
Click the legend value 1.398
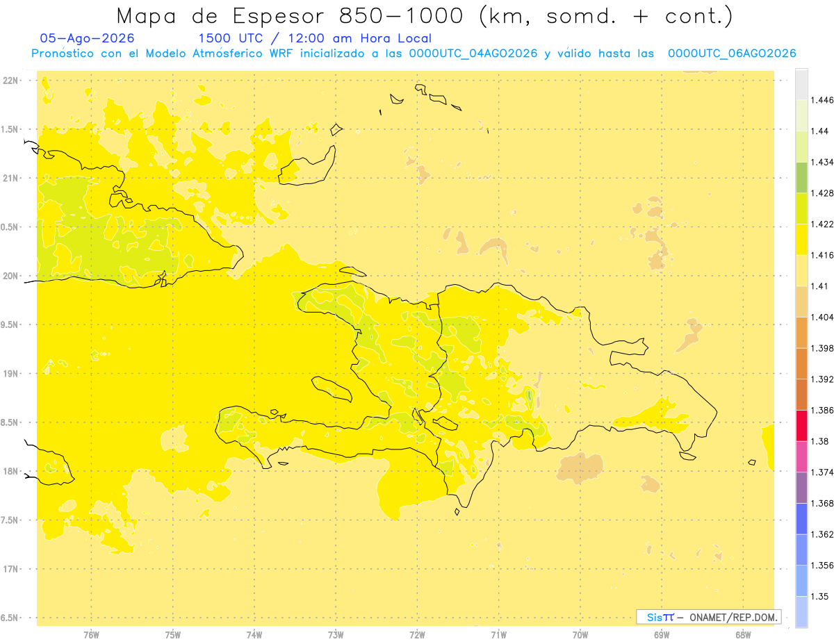point(821,348)
